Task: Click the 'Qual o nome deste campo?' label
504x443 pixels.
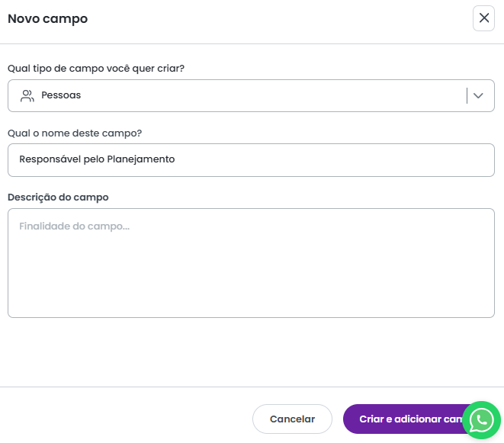Action: click(75, 133)
